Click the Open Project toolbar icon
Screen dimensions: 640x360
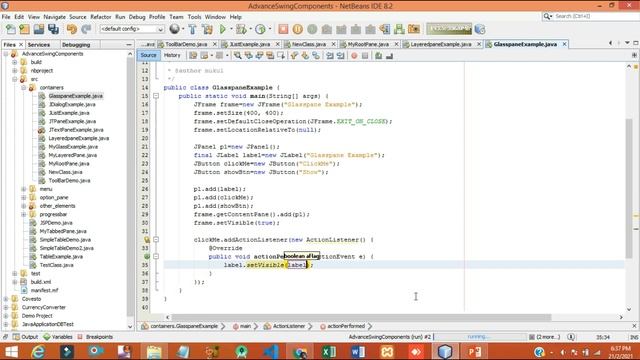point(39,29)
